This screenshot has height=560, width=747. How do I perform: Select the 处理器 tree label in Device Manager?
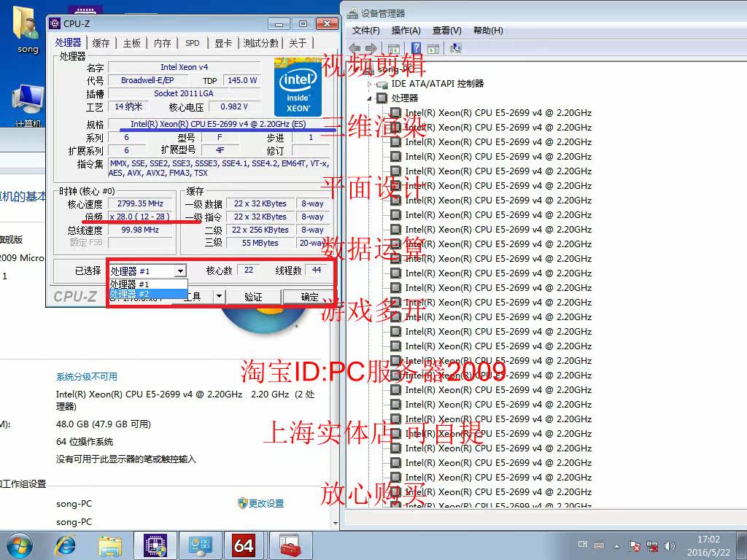404,98
